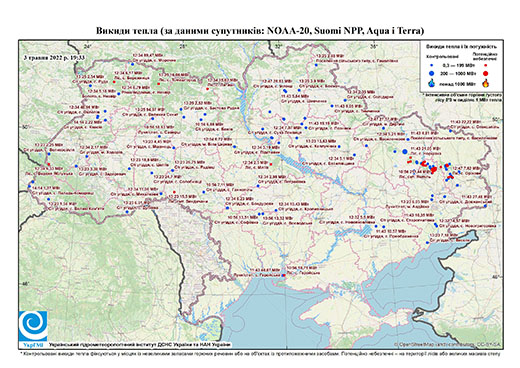Click the legend heading at the top
Image resolution: width=520 pixels, height=368 pixels.
tap(462, 47)
